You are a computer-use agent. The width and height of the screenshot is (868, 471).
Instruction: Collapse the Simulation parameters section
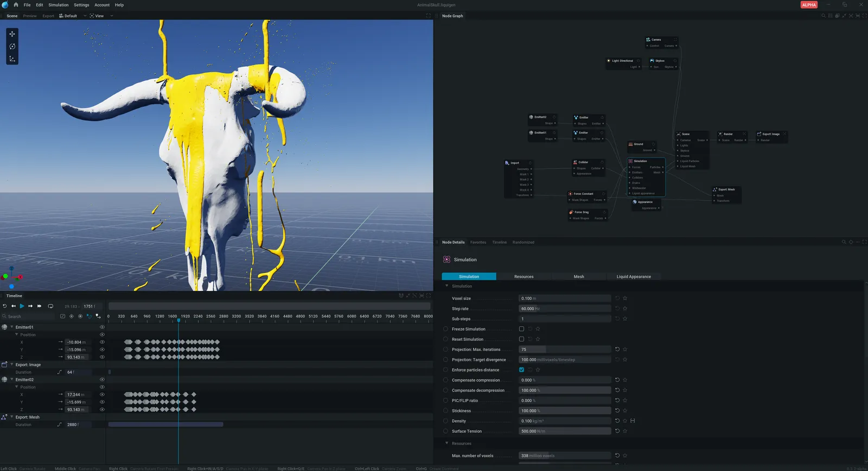click(x=447, y=286)
